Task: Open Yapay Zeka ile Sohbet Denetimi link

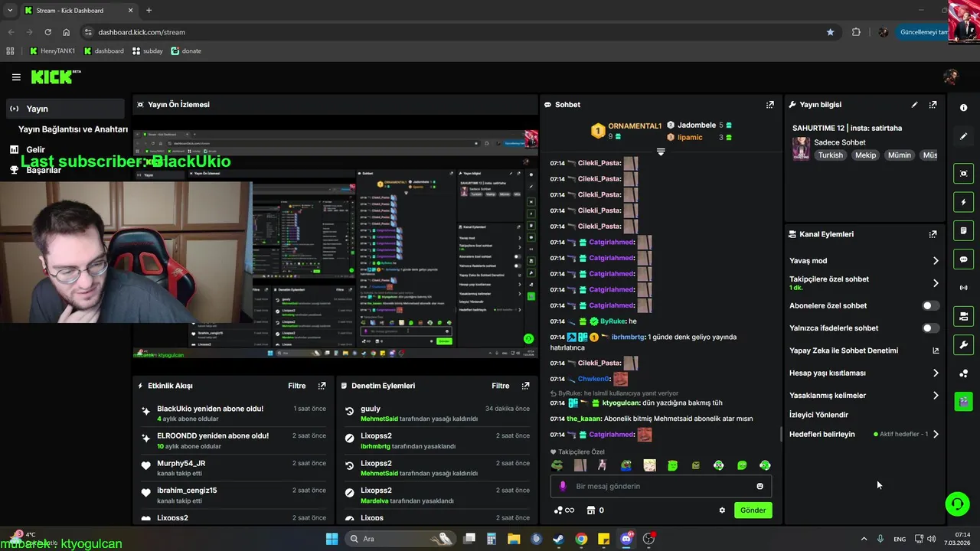Action: [x=864, y=350]
